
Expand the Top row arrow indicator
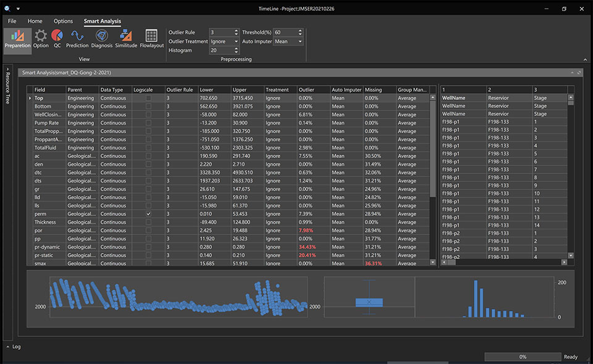click(x=30, y=98)
